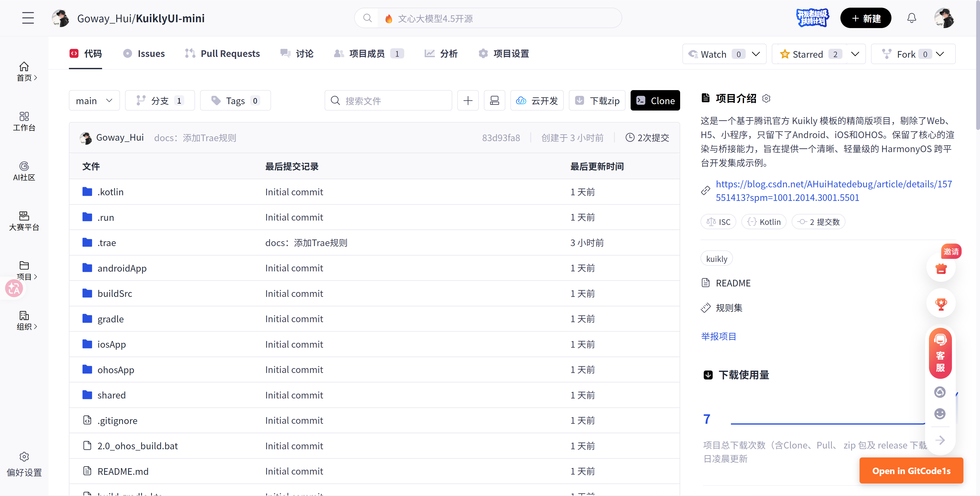
Task: Open the hamburger menu icon
Action: pyautogui.click(x=28, y=18)
